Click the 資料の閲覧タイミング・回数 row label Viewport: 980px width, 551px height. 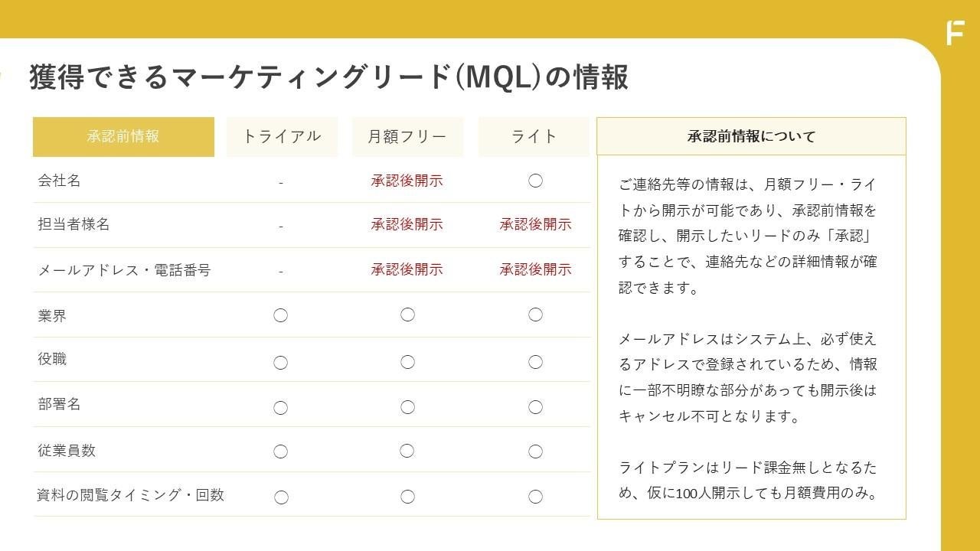click(131, 495)
